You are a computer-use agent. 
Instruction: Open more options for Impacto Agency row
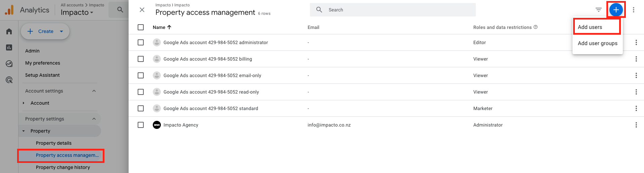pos(636,125)
